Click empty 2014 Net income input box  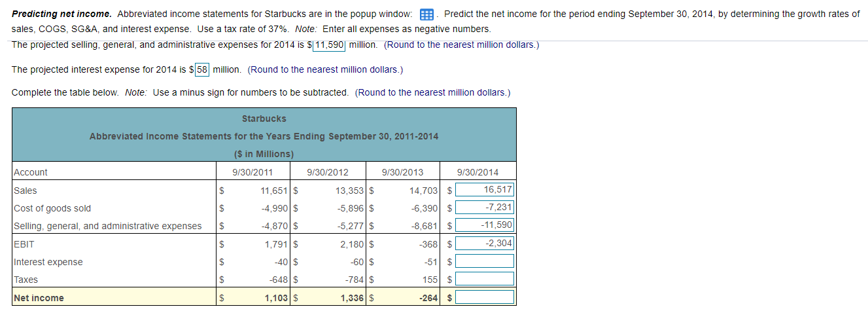point(485,297)
